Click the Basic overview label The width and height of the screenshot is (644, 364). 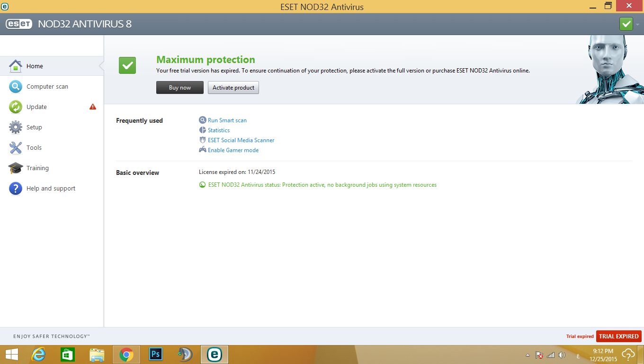(137, 173)
